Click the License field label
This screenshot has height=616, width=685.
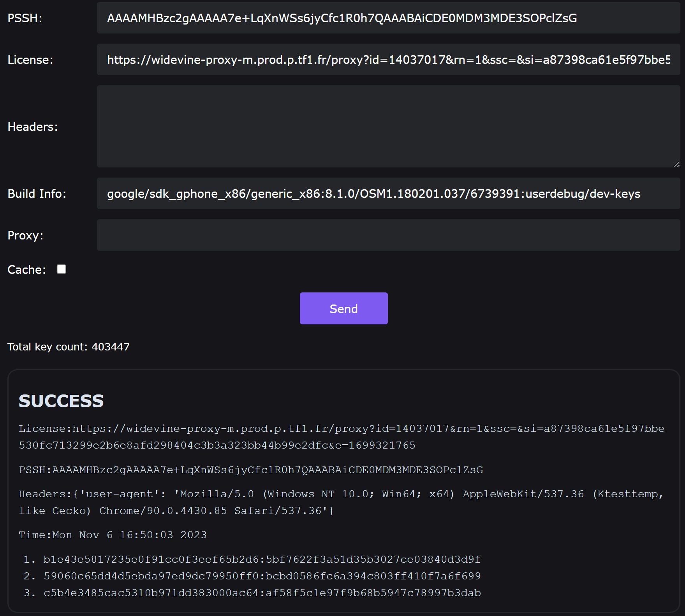click(x=30, y=60)
